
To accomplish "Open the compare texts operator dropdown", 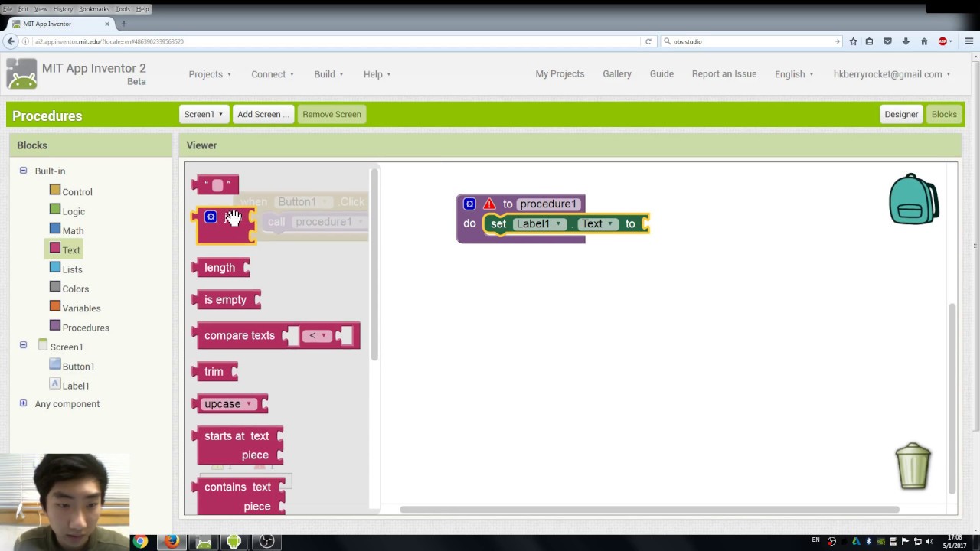I will tap(318, 335).
